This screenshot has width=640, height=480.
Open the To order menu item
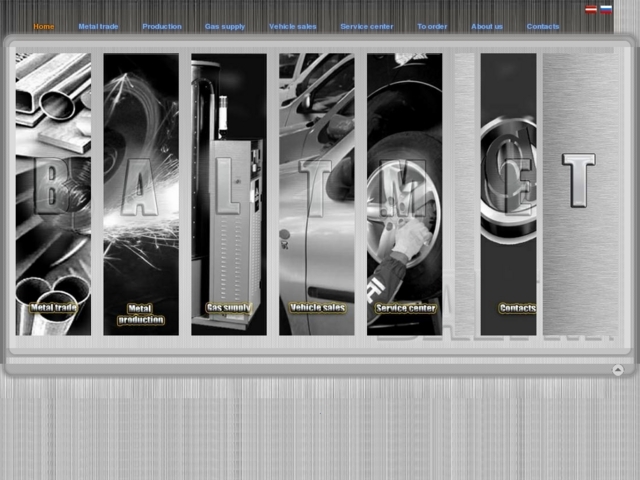[432, 27]
